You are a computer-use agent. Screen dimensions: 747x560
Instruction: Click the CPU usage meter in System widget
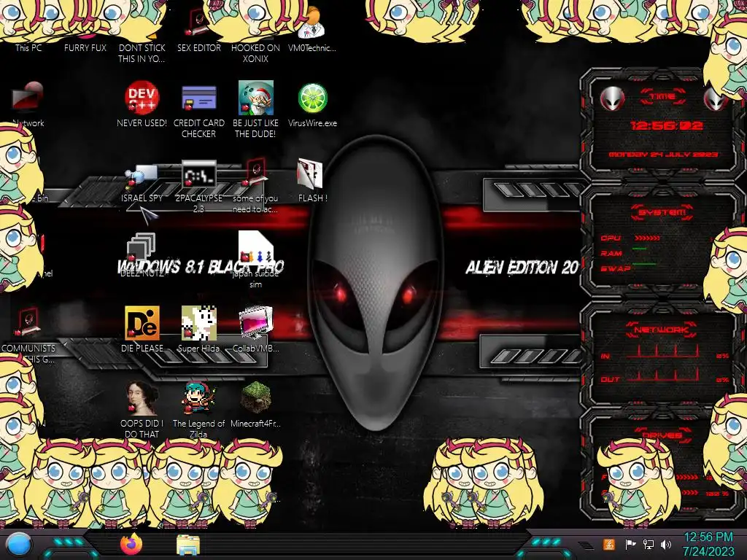point(647,237)
